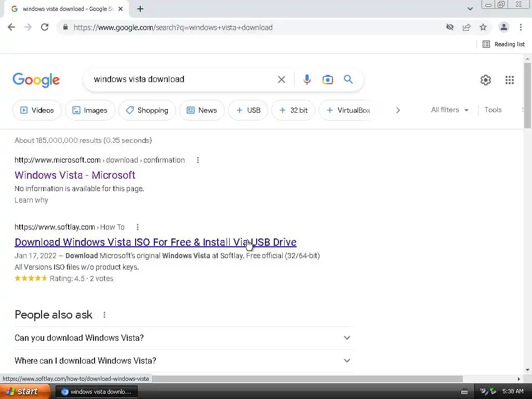Open Download Windows Vista ISO result
This screenshot has height=399, width=532.
pyautogui.click(x=155, y=242)
